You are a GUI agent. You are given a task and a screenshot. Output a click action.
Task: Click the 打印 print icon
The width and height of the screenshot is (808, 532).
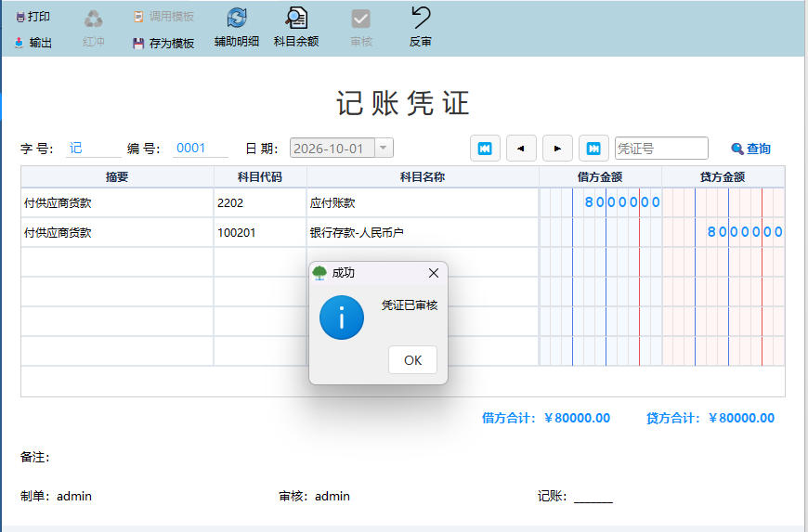pos(20,17)
